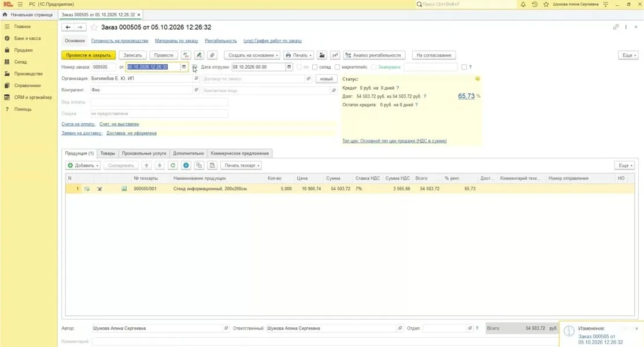This screenshot has height=347, width=644.
Task: Go forward with the right arrow button
Action: click(x=80, y=27)
